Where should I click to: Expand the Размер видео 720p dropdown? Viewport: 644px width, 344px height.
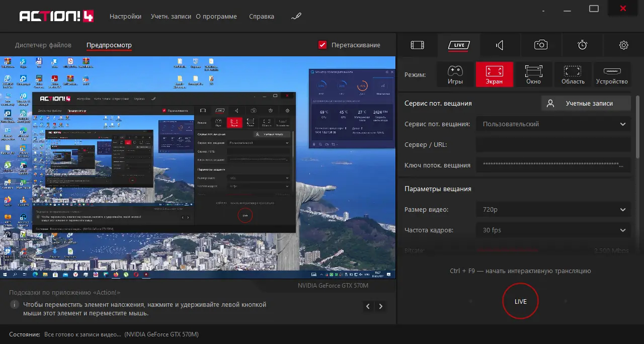(553, 209)
